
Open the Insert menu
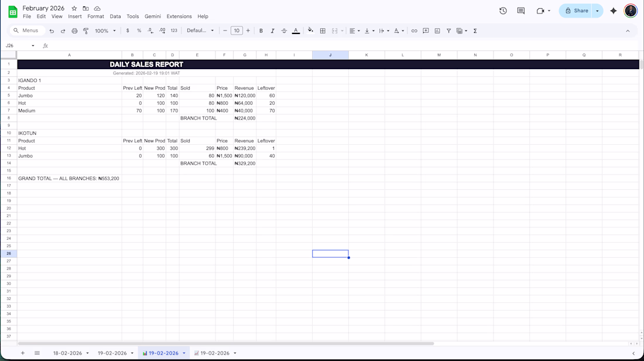point(75,16)
